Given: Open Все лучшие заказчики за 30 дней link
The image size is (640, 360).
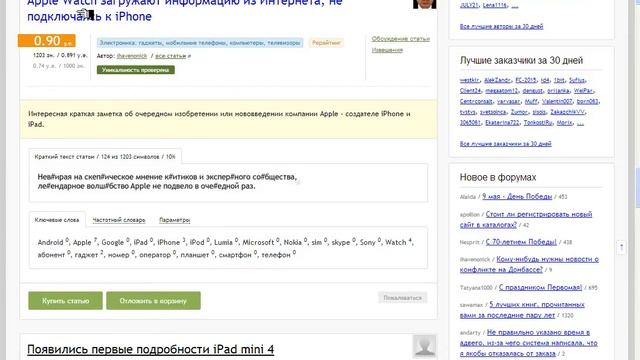Looking at the screenshot, I should point(505,144).
